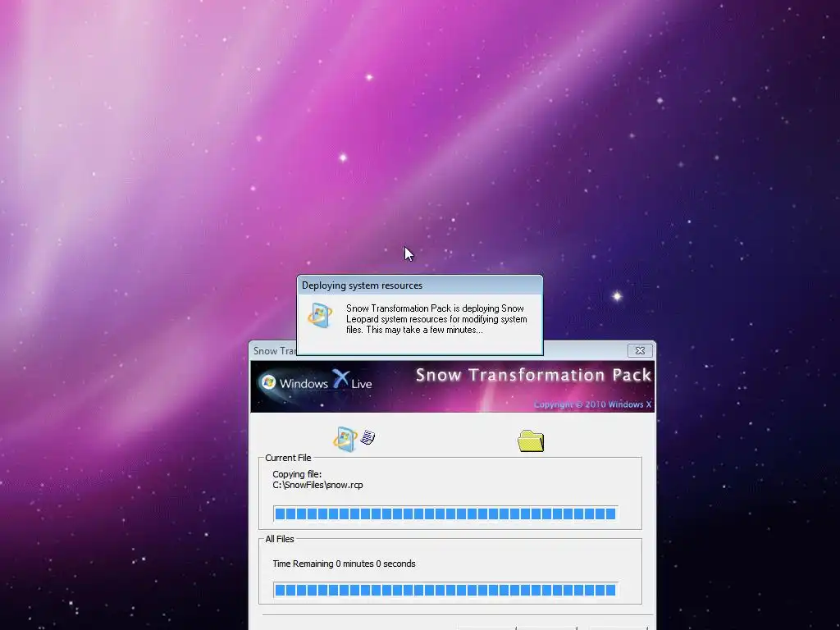The width and height of the screenshot is (840, 630).
Task: Click "Time Remaining 0 minutes 0 seconds" text
Action: (x=344, y=564)
